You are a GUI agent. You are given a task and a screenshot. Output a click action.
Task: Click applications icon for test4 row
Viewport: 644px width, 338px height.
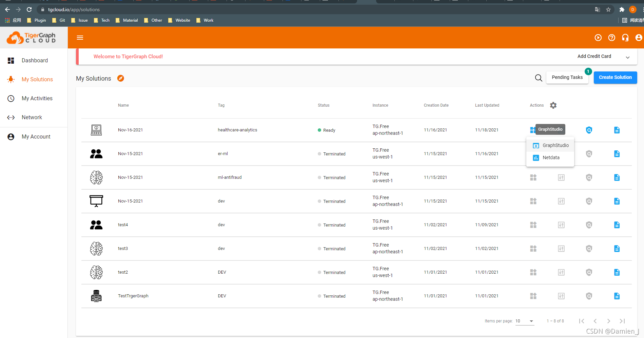(x=533, y=225)
